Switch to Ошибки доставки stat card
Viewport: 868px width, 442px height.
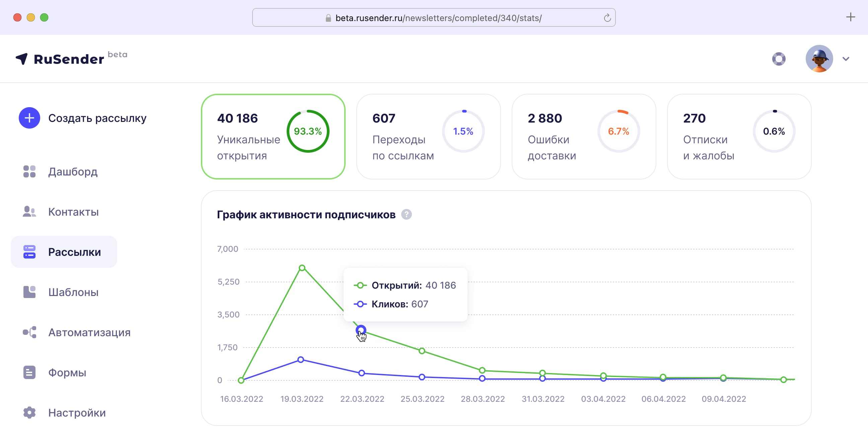click(x=584, y=136)
